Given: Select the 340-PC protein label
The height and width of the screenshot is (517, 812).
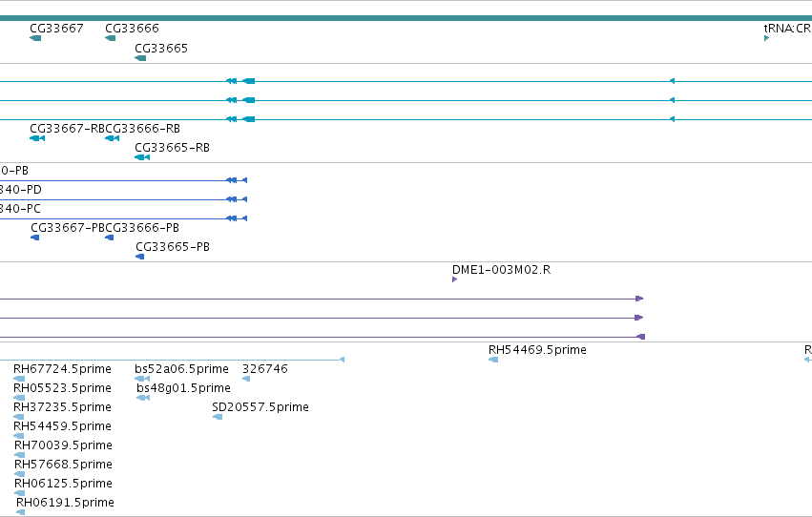Looking at the screenshot, I should click(20, 209).
